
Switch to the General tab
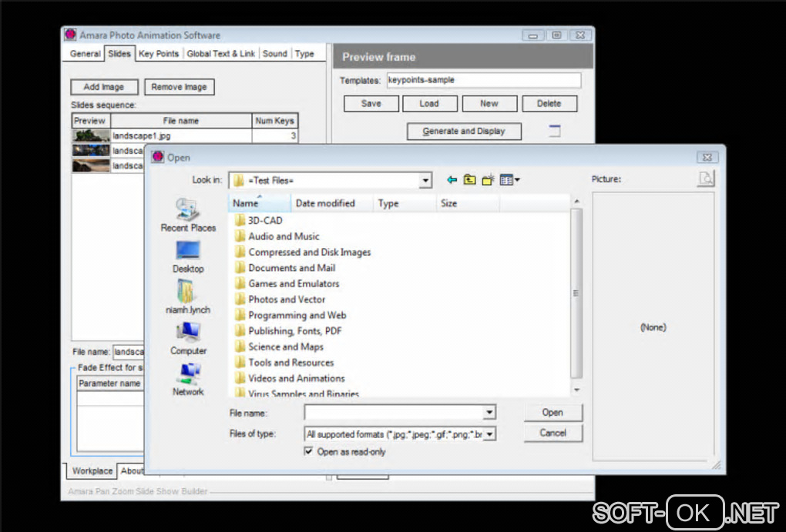coord(85,54)
